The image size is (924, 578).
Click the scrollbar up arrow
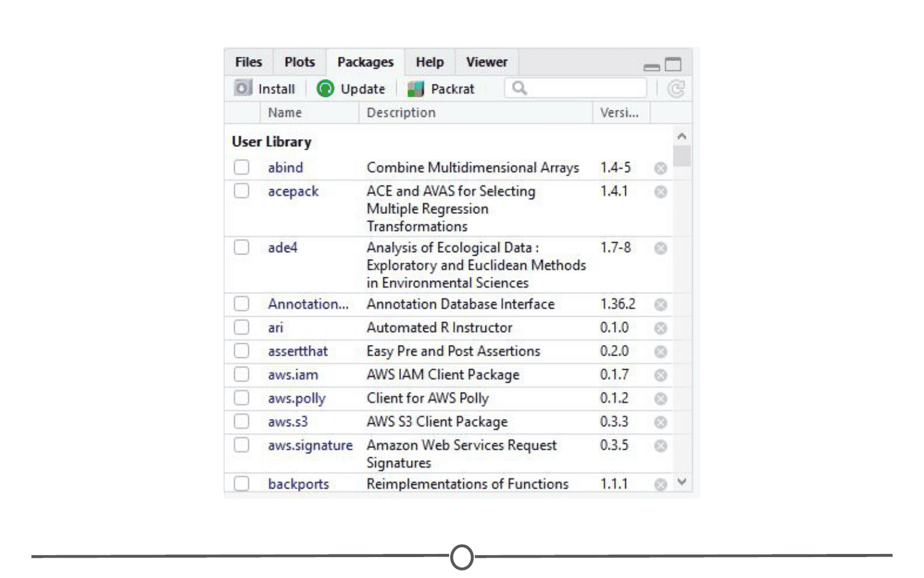(681, 136)
